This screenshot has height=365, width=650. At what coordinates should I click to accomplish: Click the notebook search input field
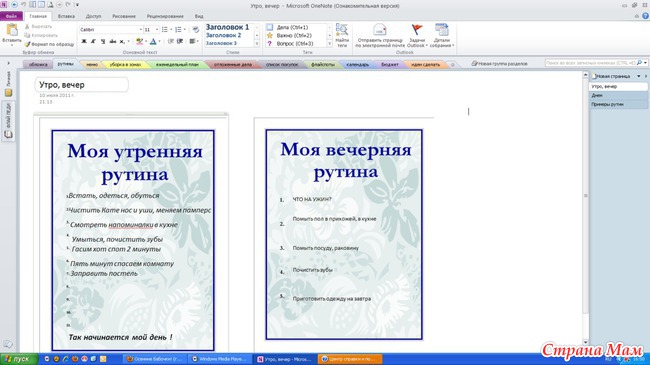[x=590, y=63]
